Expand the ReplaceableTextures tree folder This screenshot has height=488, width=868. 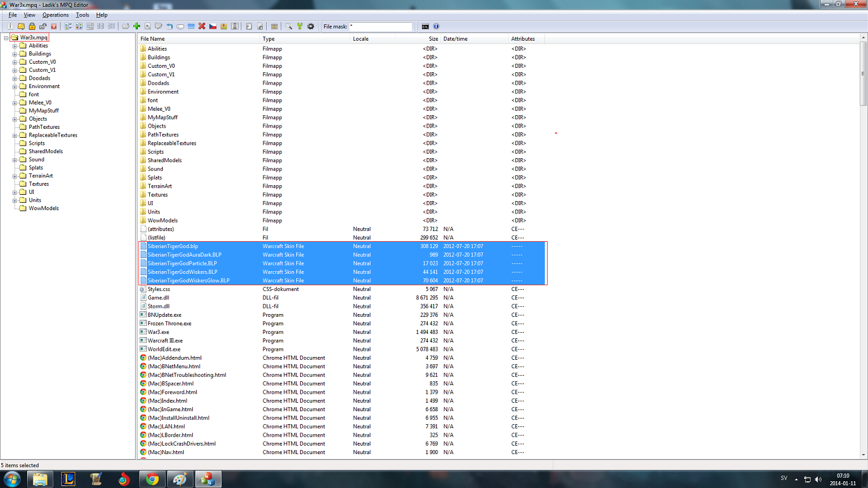point(15,136)
